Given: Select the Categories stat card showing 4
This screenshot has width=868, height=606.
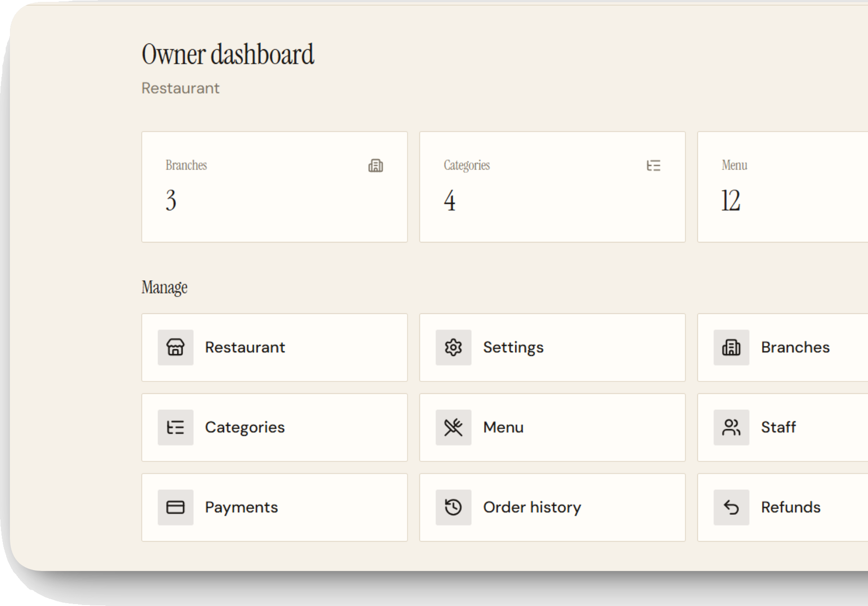Looking at the screenshot, I should (552, 187).
